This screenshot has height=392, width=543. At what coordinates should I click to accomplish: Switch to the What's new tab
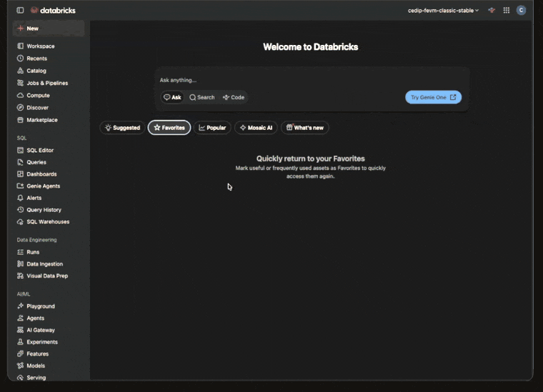tap(305, 128)
